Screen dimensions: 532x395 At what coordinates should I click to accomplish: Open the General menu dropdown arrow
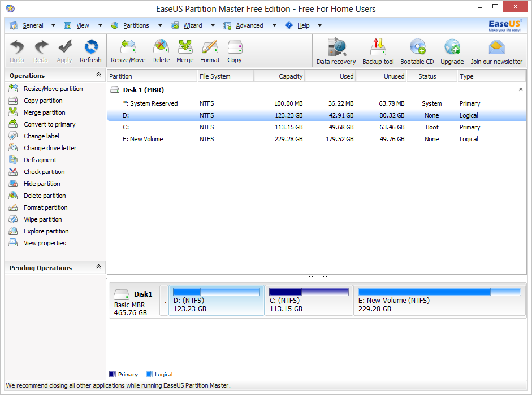(x=53, y=25)
